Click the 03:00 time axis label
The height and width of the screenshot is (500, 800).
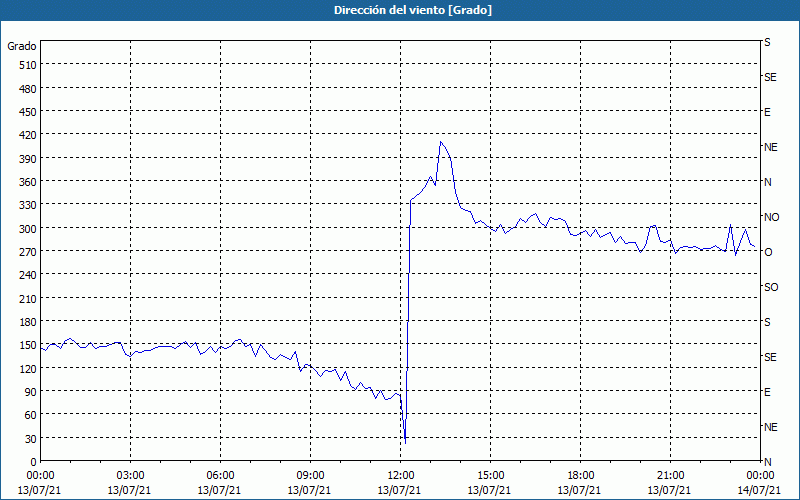[x=130, y=476]
